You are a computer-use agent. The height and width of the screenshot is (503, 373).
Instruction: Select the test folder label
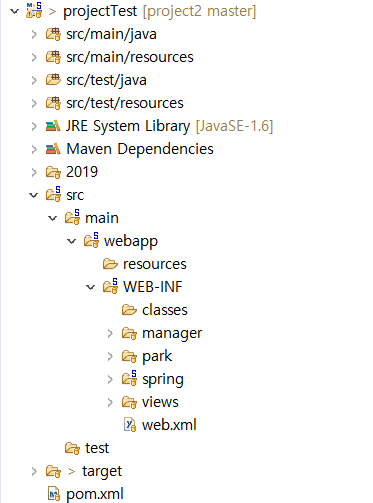click(97, 448)
